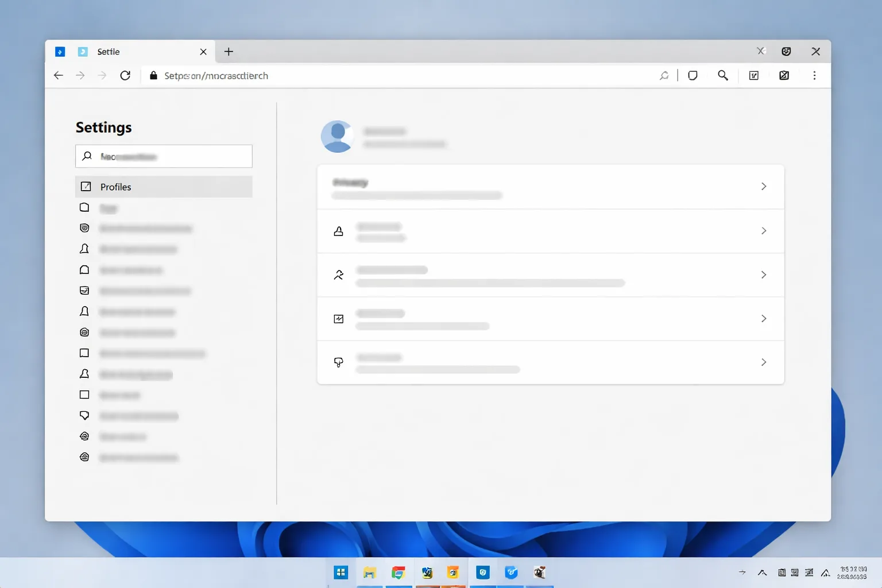Click the settings search field
This screenshot has height=588, width=882.
[x=164, y=156]
